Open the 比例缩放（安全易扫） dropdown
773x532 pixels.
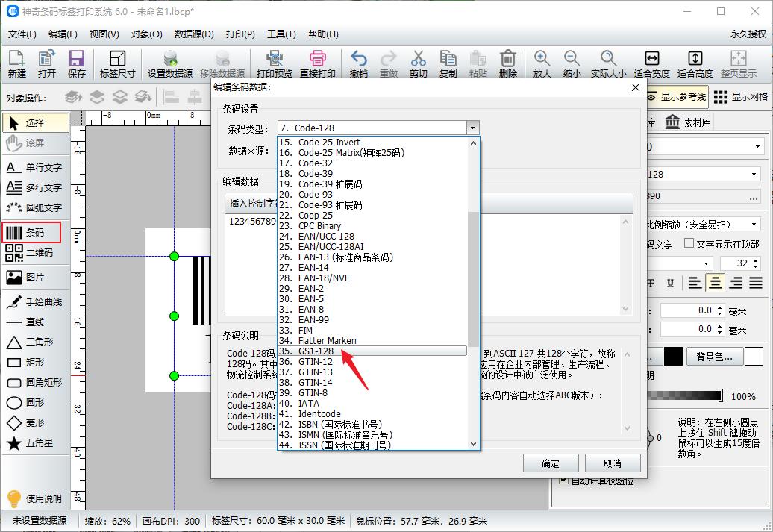(x=755, y=225)
